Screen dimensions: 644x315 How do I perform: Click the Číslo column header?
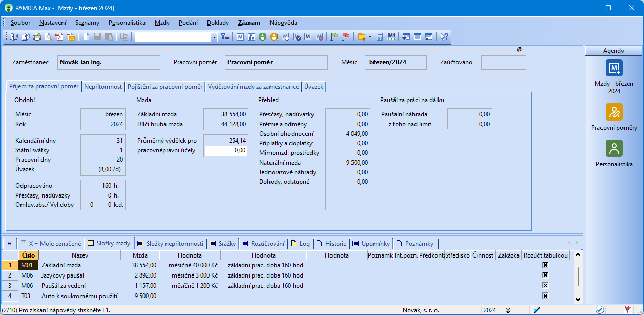point(28,255)
